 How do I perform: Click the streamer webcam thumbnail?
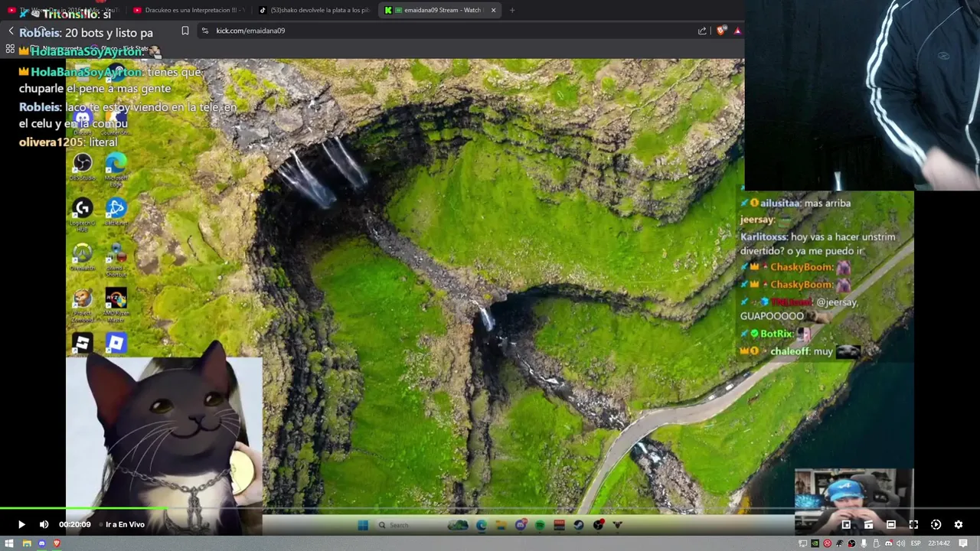tap(854, 500)
